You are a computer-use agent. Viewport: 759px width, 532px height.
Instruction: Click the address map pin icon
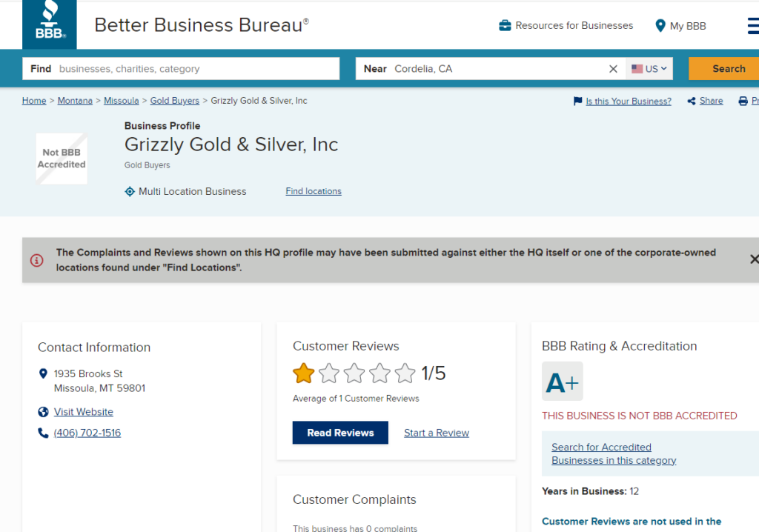(43, 373)
